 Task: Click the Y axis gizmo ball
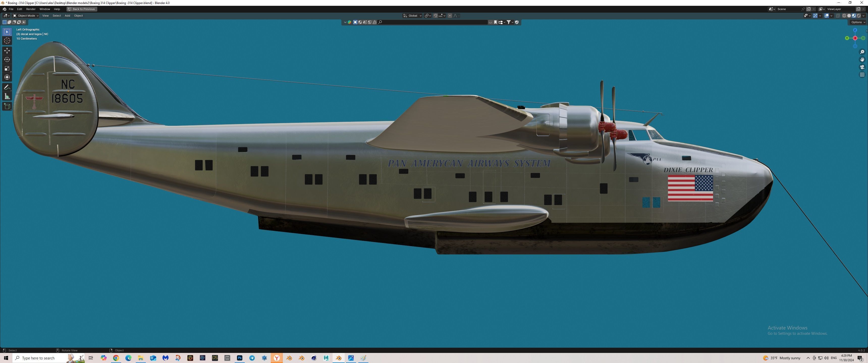coord(847,38)
